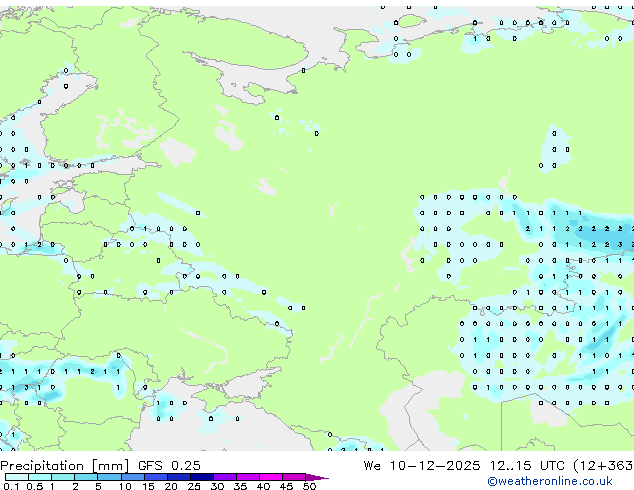Image resolution: width=634 pixels, height=490 pixels.
Task: Select the '0.1' legend scale value
Action: [11, 486]
